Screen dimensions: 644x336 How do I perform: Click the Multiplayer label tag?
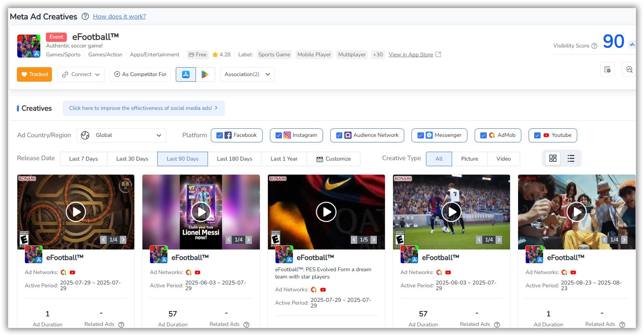tap(352, 55)
